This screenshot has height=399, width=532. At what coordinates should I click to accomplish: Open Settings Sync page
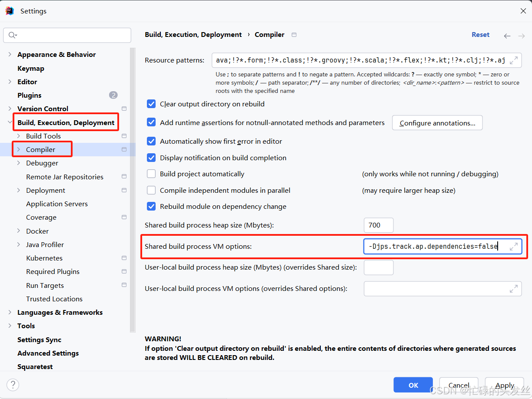coord(39,340)
